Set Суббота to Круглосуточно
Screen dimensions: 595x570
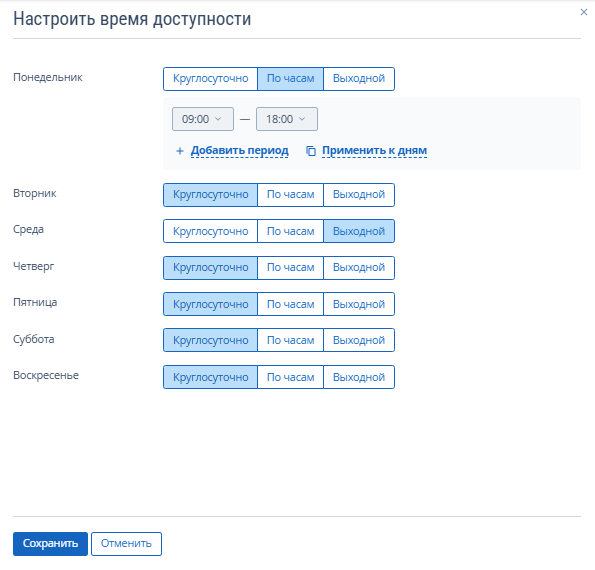(x=211, y=340)
